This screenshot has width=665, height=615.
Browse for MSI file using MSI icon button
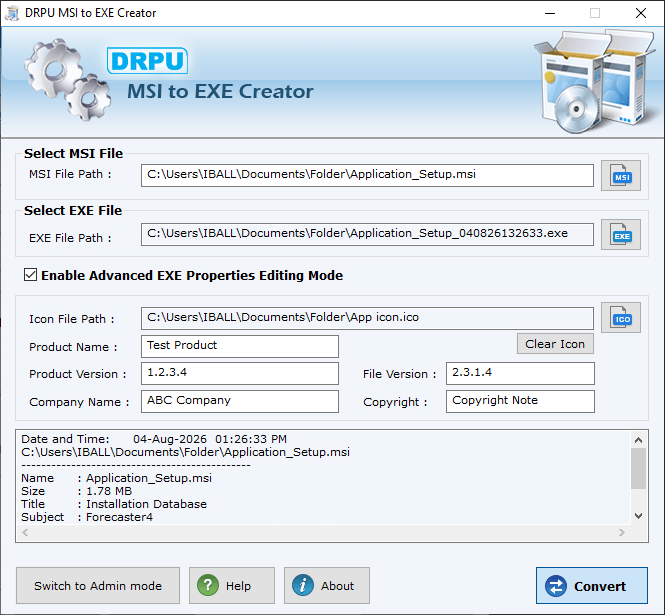pyautogui.click(x=620, y=176)
